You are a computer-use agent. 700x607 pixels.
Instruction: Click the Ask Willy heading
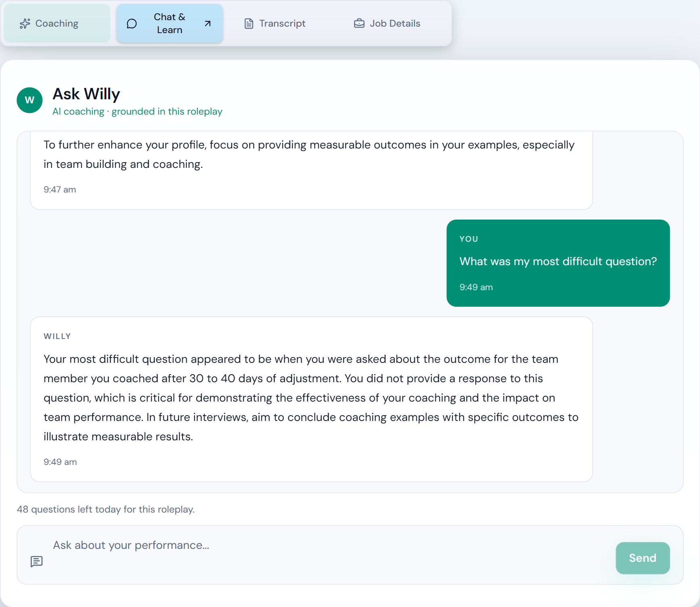point(86,94)
